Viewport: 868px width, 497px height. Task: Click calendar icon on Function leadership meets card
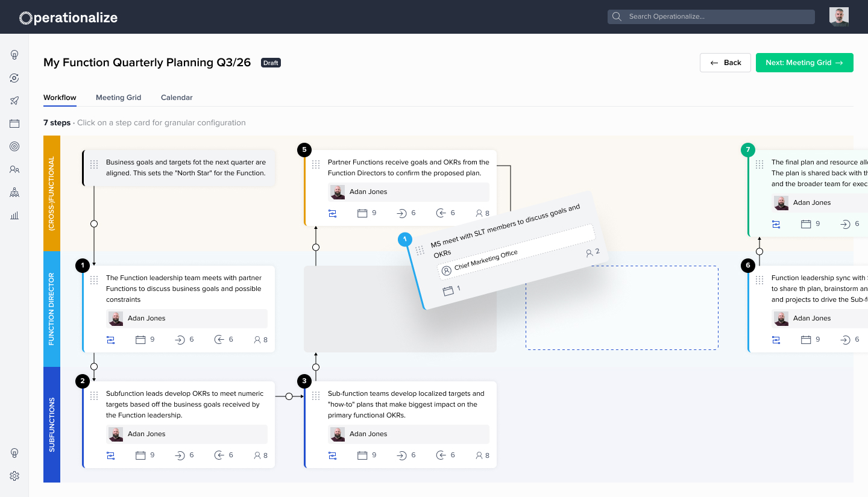[140, 340]
